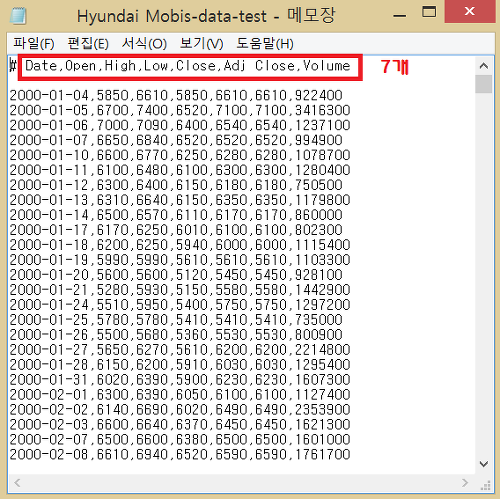Click the line 2000-01-10,6600,6770
The width and height of the screenshot is (500, 499).
[x=180, y=155]
